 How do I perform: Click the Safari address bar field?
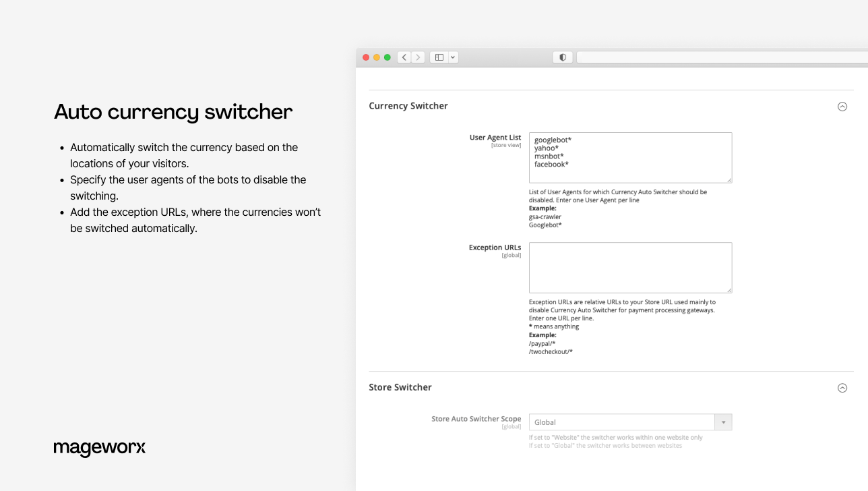pos(721,57)
